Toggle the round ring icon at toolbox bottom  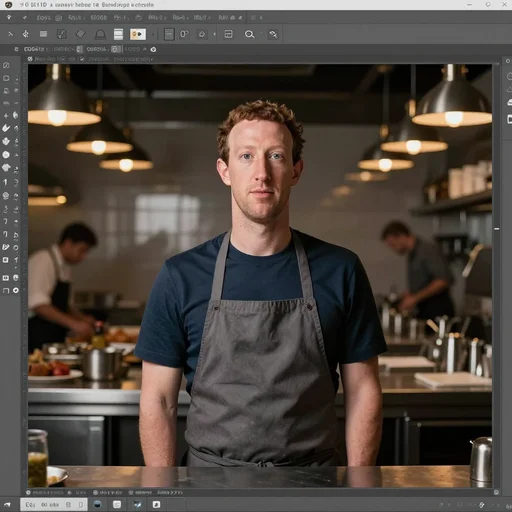click(16, 291)
